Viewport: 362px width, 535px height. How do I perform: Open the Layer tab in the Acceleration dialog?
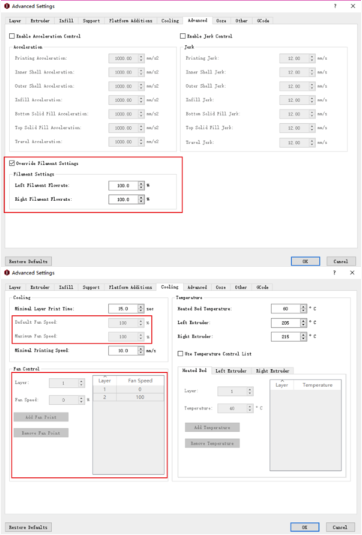pyautogui.click(x=15, y=21)
